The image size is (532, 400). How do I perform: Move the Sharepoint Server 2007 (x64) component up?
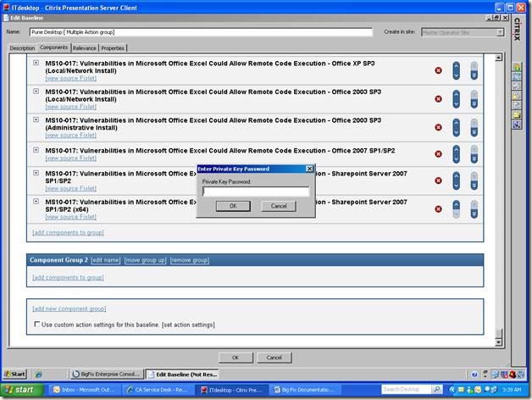[x=457, y=204]
